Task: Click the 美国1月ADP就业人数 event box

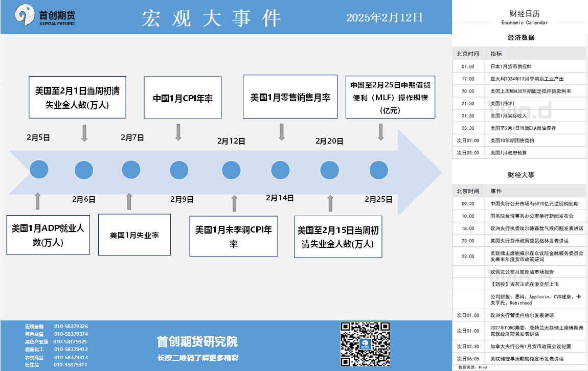Action: [x=48, y=235]
